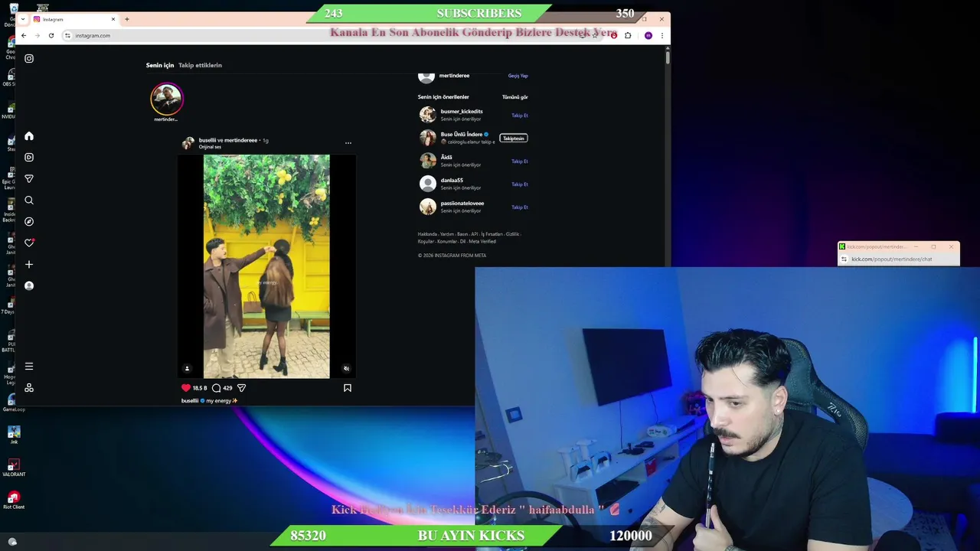Open Reels from the left sidebar

(x=29, y=157)
